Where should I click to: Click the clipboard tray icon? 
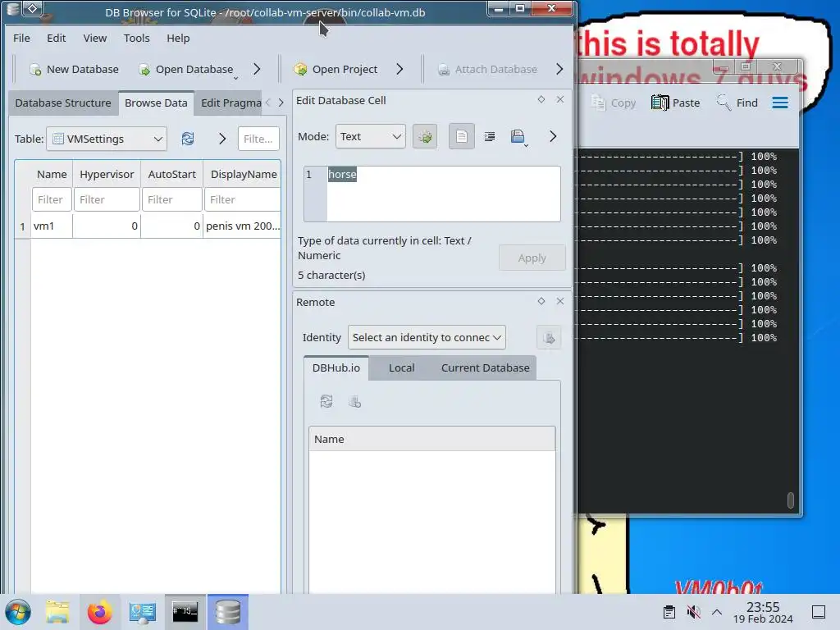[669, 612]
